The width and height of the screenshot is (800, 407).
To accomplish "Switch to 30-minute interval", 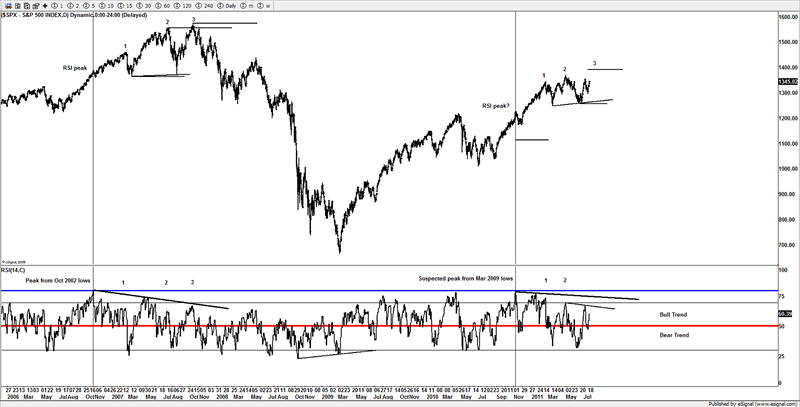I will pos(144,6).
